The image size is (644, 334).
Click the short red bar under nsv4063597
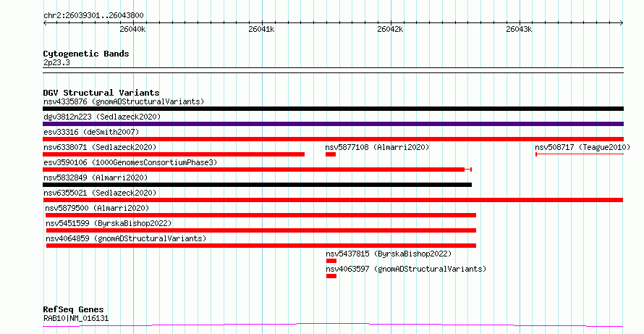(331, 276)
